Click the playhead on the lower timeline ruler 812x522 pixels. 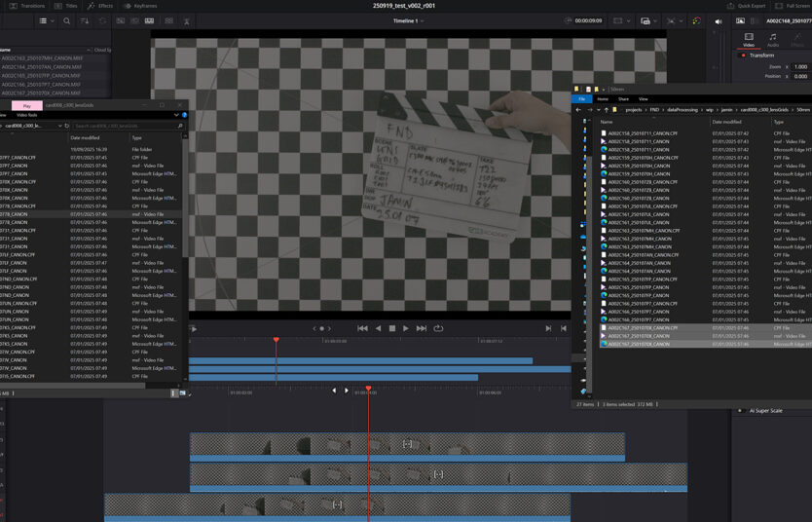click(368, 389)
